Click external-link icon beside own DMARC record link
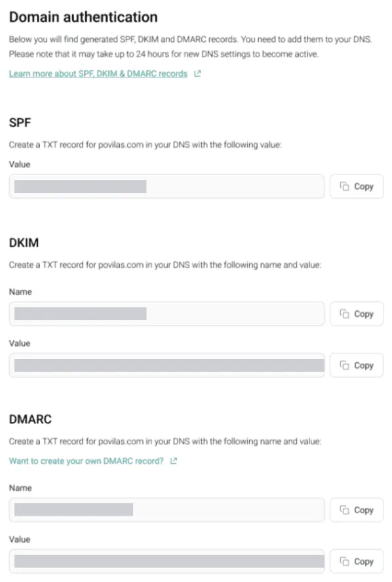This screenshot has height=582, width=392. (173, 461)
